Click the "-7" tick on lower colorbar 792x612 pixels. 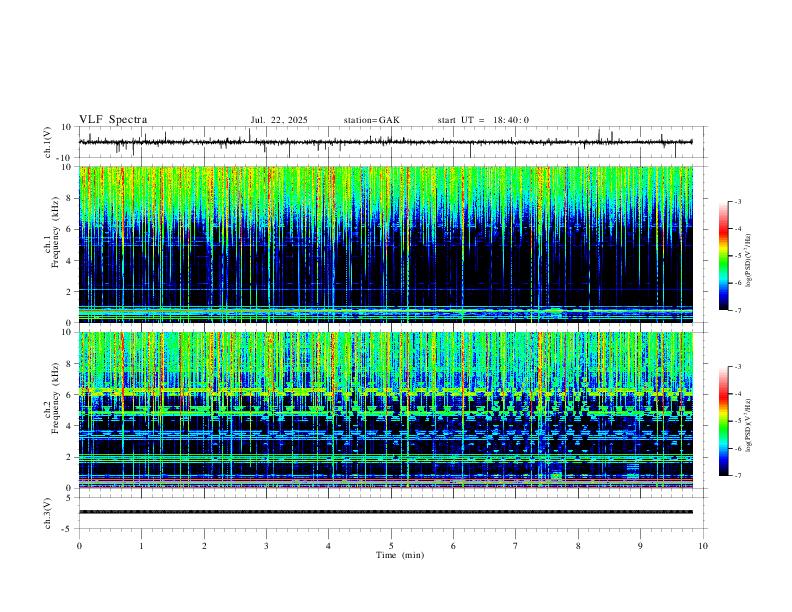point(738,476)
